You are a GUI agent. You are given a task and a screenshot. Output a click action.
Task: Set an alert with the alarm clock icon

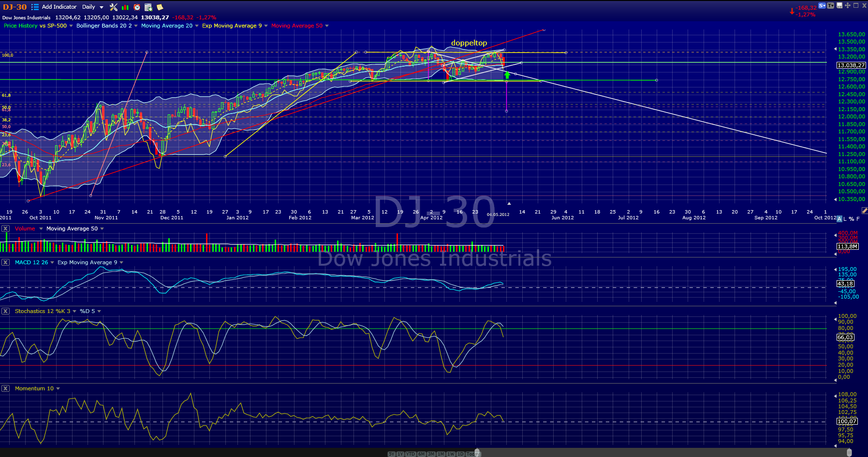137,7
